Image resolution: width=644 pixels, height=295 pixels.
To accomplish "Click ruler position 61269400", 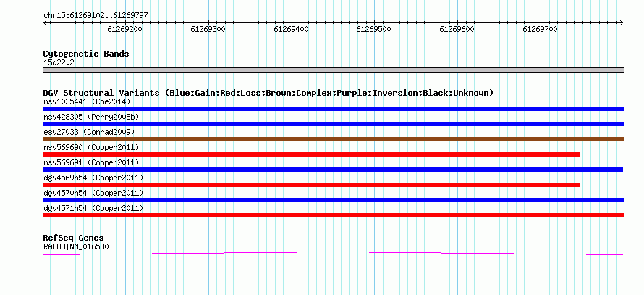I will [x=291, y=29].
